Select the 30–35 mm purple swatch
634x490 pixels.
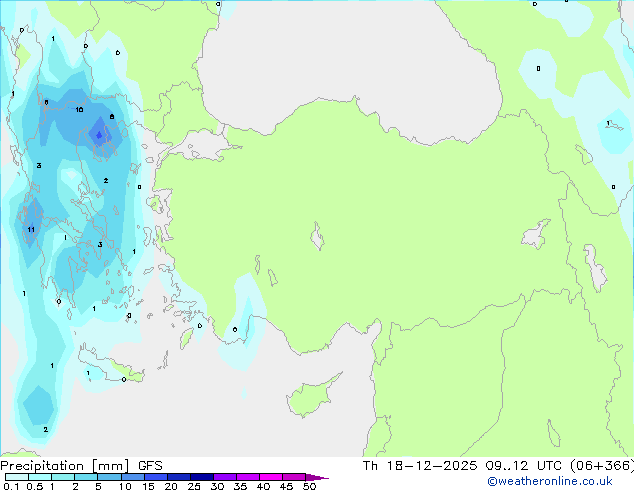click(225, 477)
